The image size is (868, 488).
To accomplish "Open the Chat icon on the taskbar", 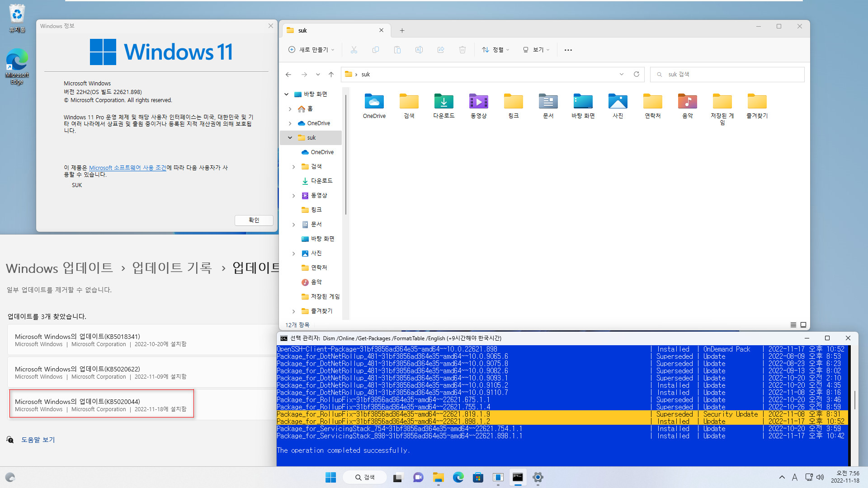I will point(418,477).
